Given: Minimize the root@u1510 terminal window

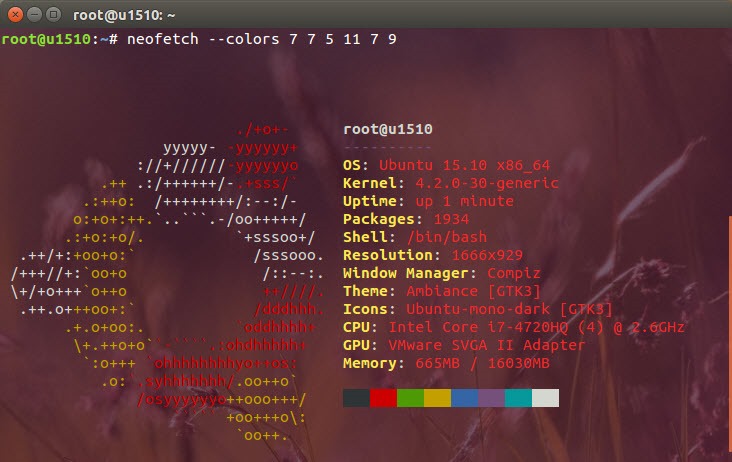Looking at the screenshot, I should pos(35,15).
